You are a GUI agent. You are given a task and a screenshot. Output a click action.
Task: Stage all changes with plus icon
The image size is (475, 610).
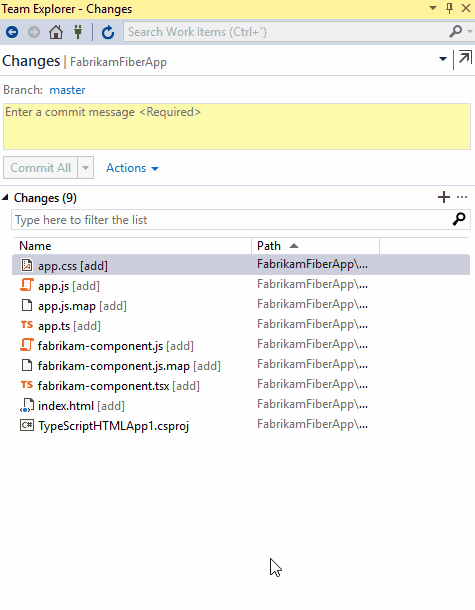pos(443,197)
